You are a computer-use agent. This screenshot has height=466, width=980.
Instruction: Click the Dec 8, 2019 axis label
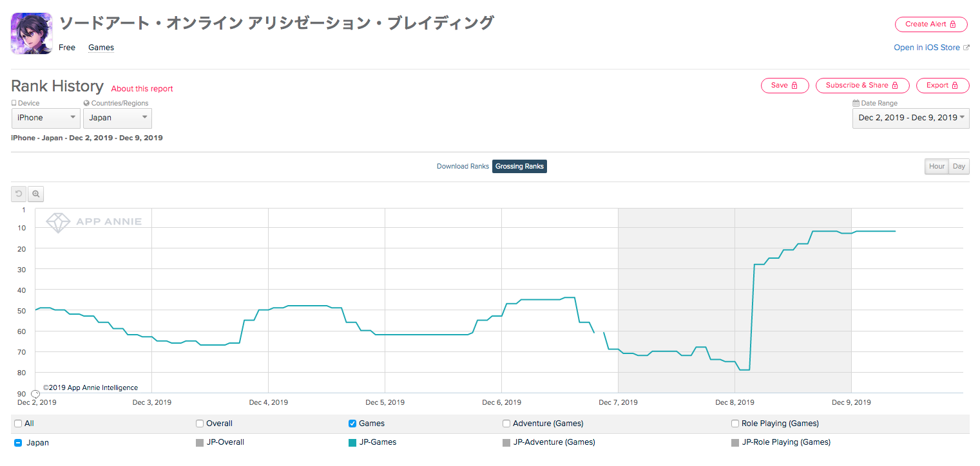pos(735,403)
